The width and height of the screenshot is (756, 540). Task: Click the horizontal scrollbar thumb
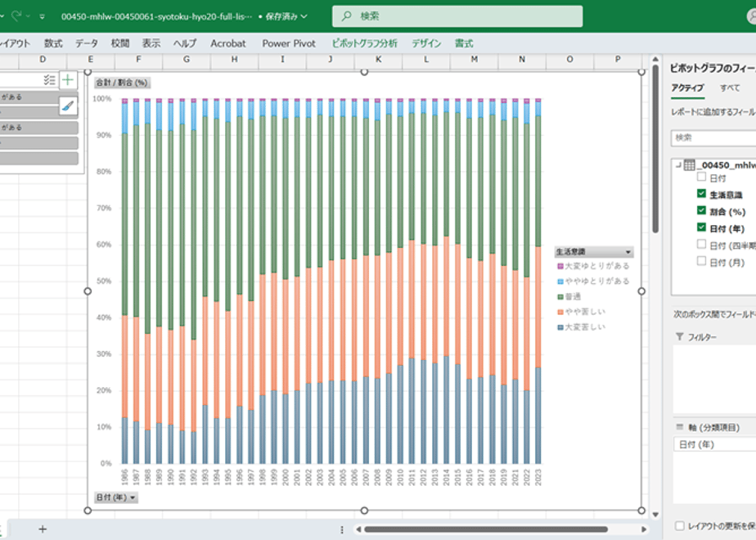coord(486,529)
